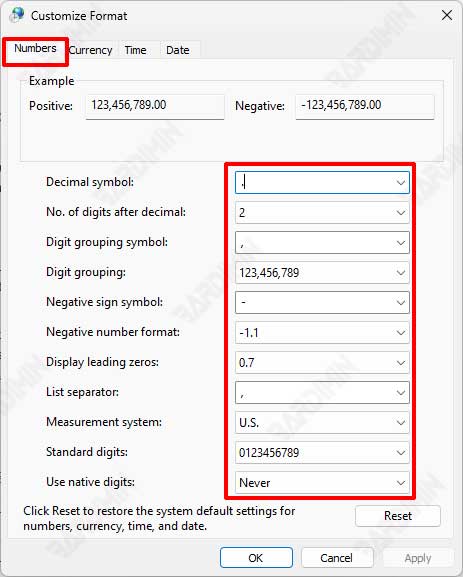Expand the Digit grouping symbol combo box
Image resolution: width=463 pixels, height=577 pixels.
tap(322, 243)
